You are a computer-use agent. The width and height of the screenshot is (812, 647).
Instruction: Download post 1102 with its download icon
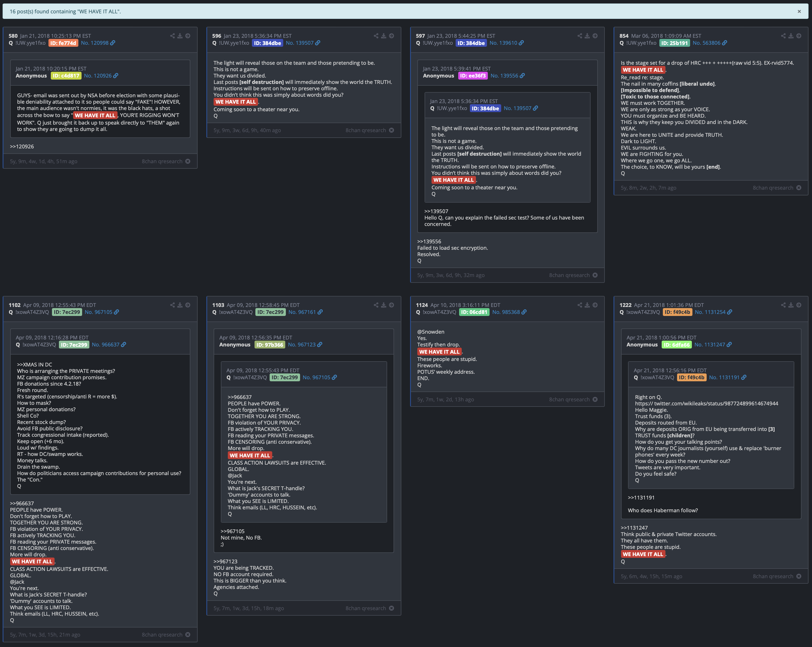tap(180, 305)
